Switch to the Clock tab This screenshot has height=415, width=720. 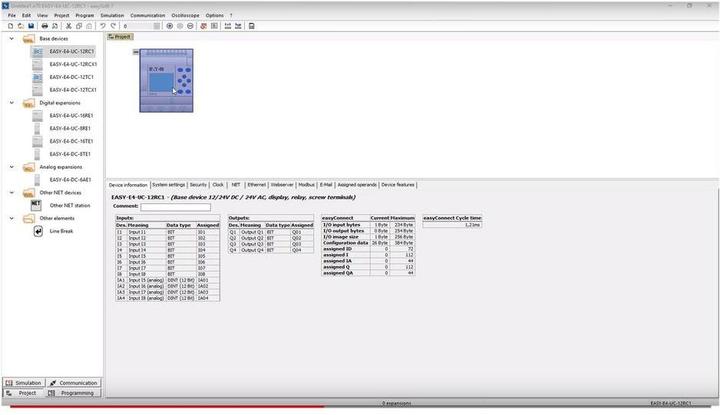218,185
